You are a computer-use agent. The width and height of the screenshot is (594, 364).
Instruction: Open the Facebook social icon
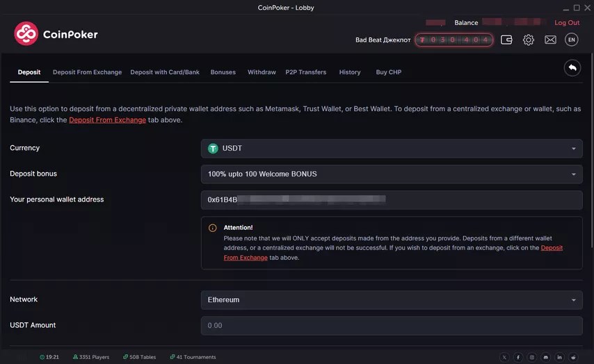click(518, 357)
